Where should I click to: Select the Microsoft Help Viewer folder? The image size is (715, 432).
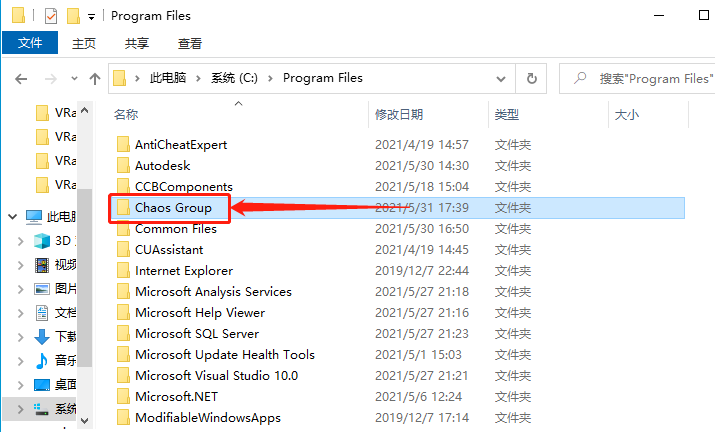(200, 313)
